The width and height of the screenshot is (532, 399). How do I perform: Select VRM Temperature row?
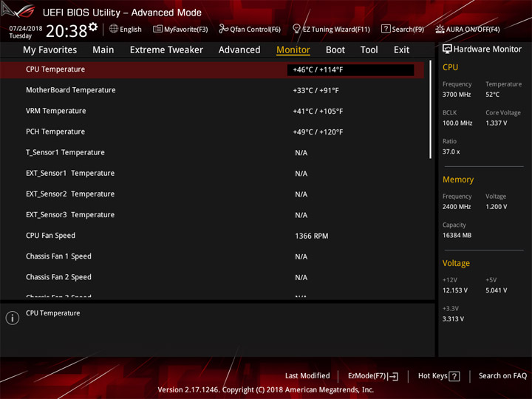tap(212, 111)
